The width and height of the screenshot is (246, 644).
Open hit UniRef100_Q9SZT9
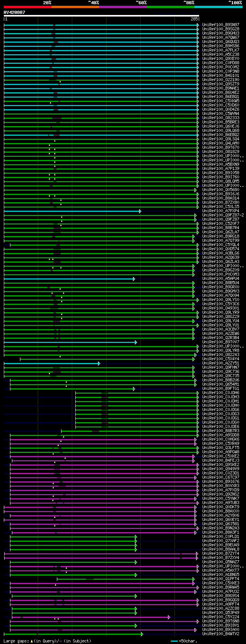point(221,84)
